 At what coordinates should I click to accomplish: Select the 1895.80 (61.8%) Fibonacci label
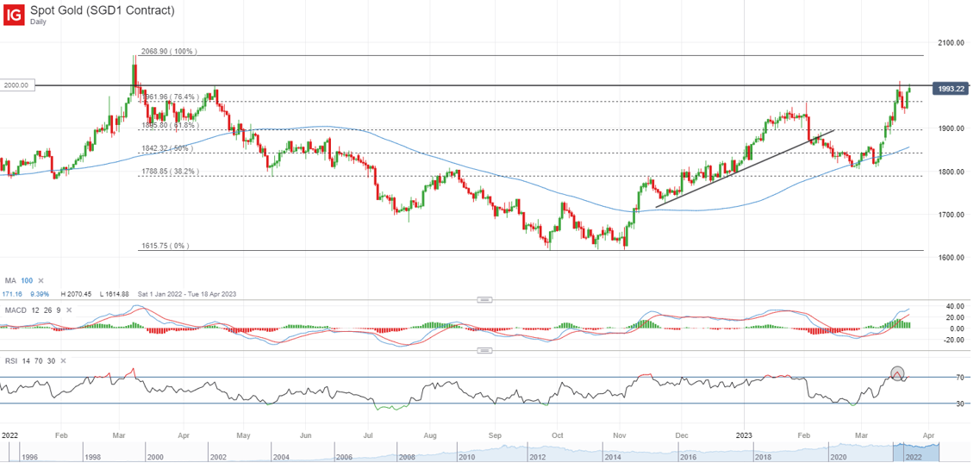pyautogui.click(x=170, y=126)
